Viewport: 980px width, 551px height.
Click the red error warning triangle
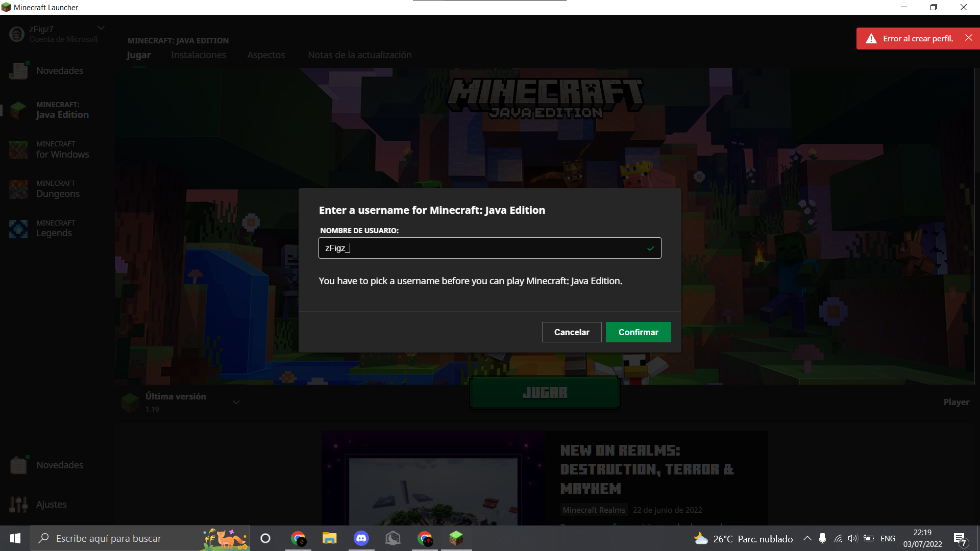coord(871,39)
